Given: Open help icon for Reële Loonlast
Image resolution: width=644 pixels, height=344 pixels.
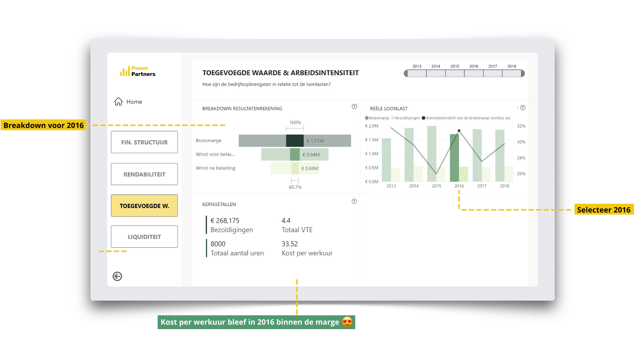Looking at the screenshot, I should coord(523,108).
